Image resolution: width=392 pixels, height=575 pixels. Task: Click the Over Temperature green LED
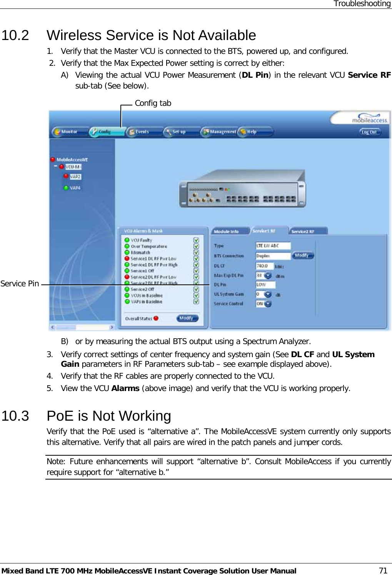click(x=127, y=246)
